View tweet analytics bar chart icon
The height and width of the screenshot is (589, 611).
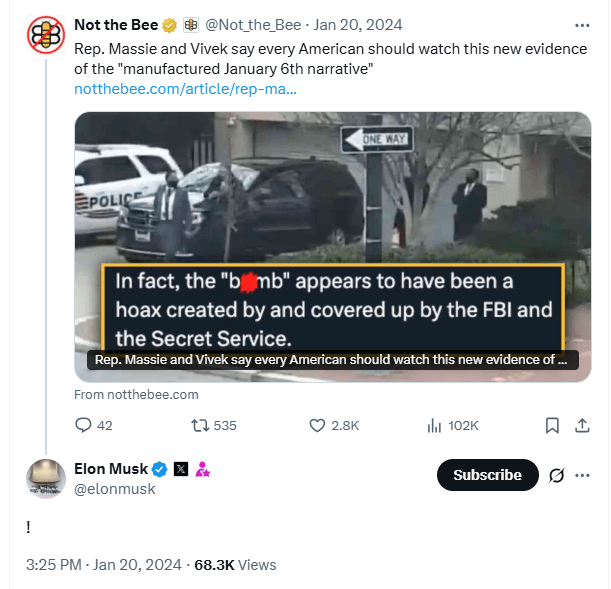(x=434, y=425)
